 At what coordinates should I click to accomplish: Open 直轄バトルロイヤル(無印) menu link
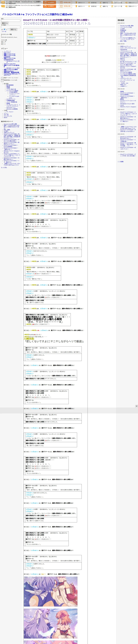pos(11,70)
